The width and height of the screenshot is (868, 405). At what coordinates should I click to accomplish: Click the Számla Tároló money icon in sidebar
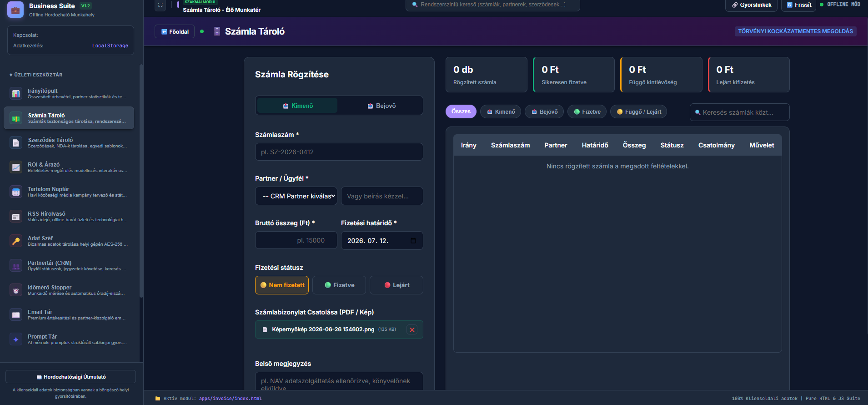tap(16, 118)
